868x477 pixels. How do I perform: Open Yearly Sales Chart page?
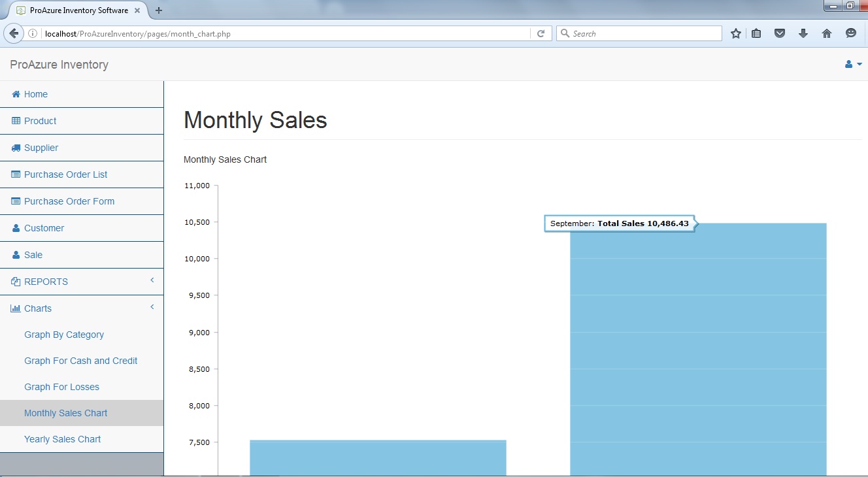click(x=63, y=439)
